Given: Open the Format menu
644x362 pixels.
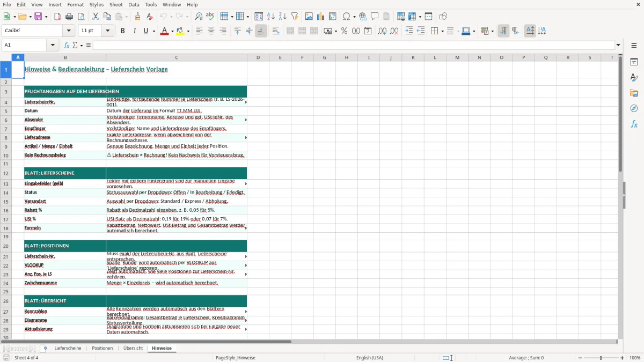Looking at the screenshot, I should pos(75,4).
